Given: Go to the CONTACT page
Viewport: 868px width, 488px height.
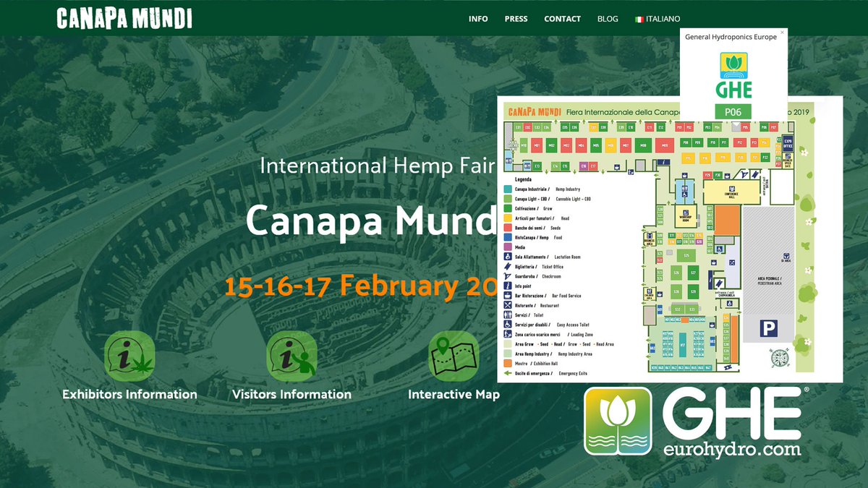Looking at the screenshot, I should pyautogui.click(x=562, y=19).
